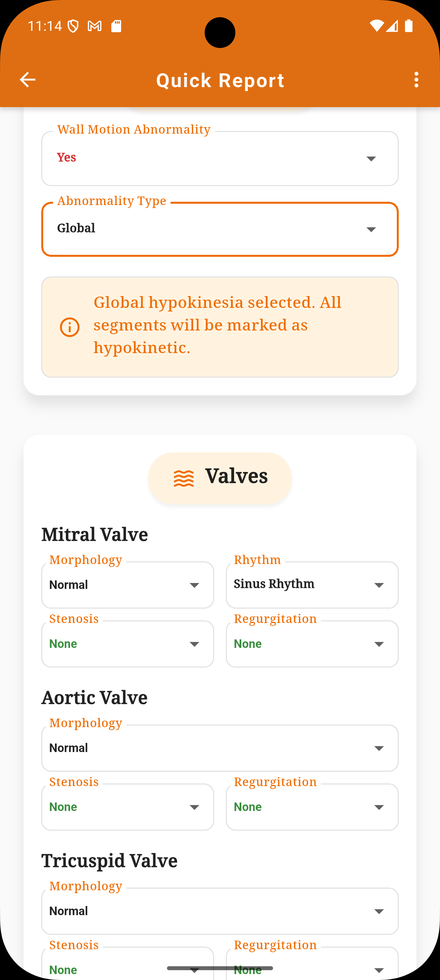Tap the waves icon beside Valves
Viewport: 440px width, 980px height.
[x=184, y=478]
